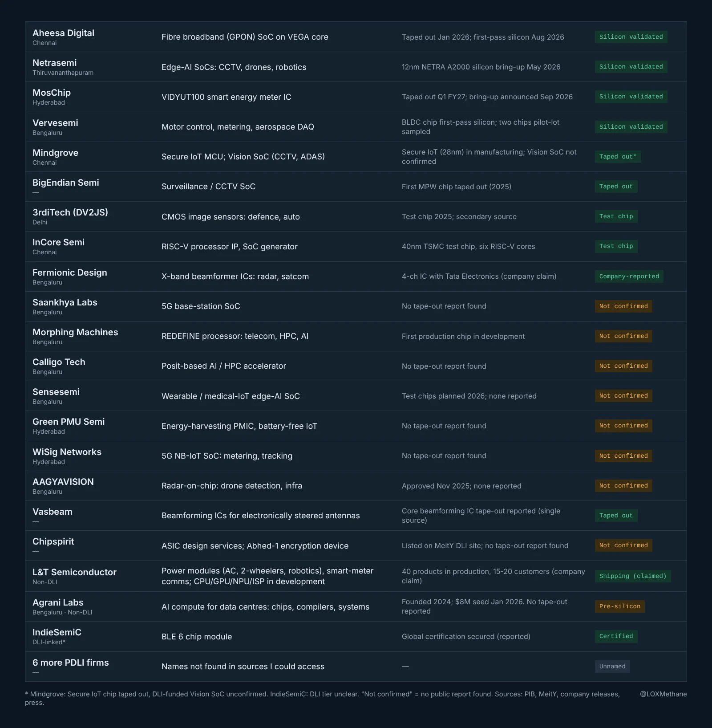Select the Not confirmed badge for AAGYAVISION
This screenshot has width=712, height=728.
point(623,486)
